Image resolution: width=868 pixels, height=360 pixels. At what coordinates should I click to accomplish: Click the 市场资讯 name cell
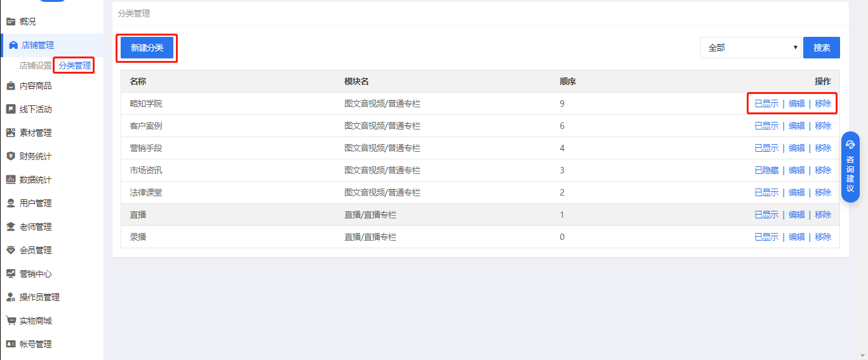(x=146, y=170)
